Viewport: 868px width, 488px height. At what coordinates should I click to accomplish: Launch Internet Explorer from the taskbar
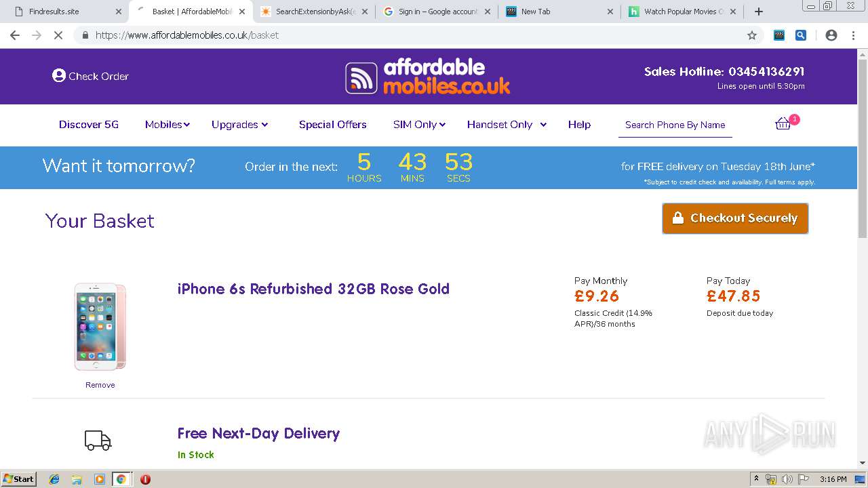[x=54, y=479]
